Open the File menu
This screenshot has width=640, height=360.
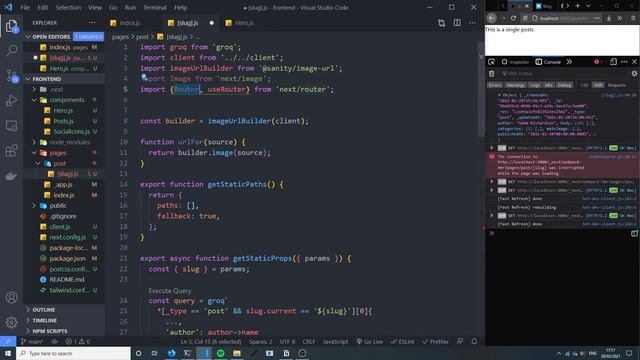pos(25,7)
